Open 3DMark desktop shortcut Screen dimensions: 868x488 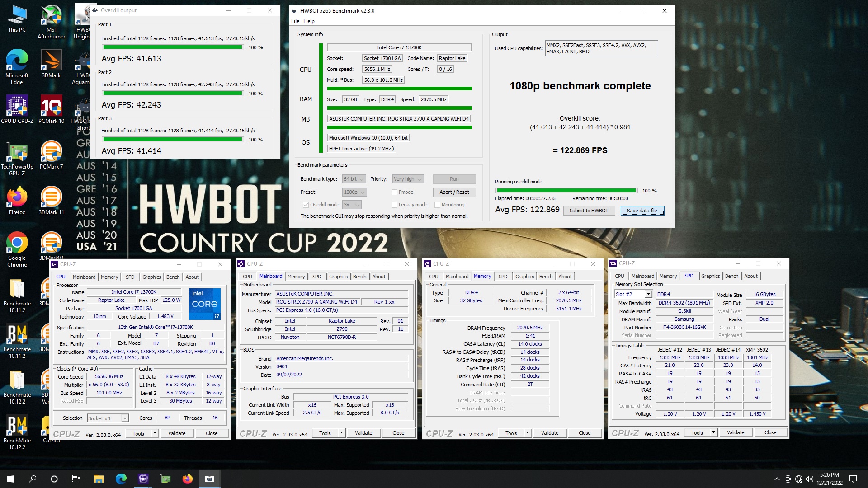pos(51,64)
